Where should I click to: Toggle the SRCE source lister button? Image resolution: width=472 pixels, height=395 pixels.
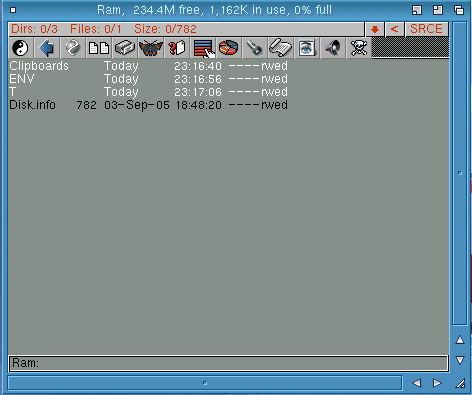coord(426,29)
